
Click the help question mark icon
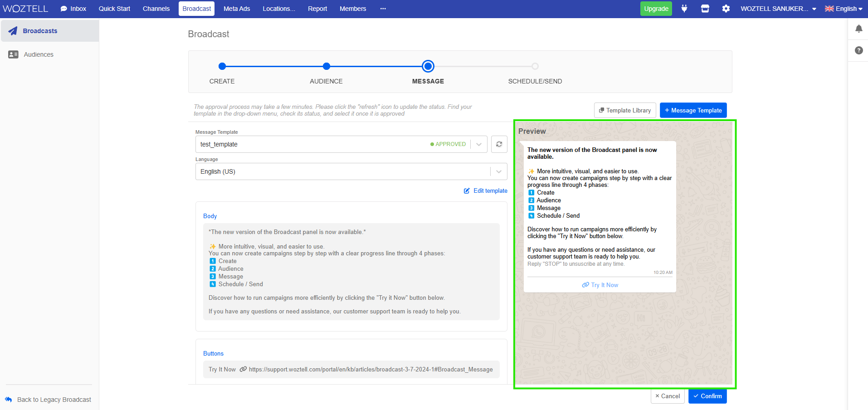coord(859,50)
